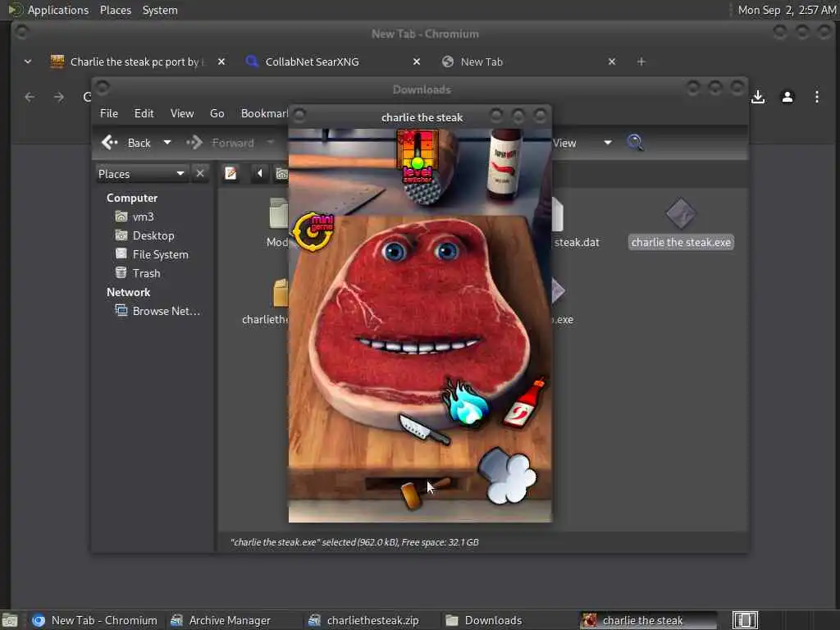Open Chromium downloads icon in toolbar

[757, 97]
